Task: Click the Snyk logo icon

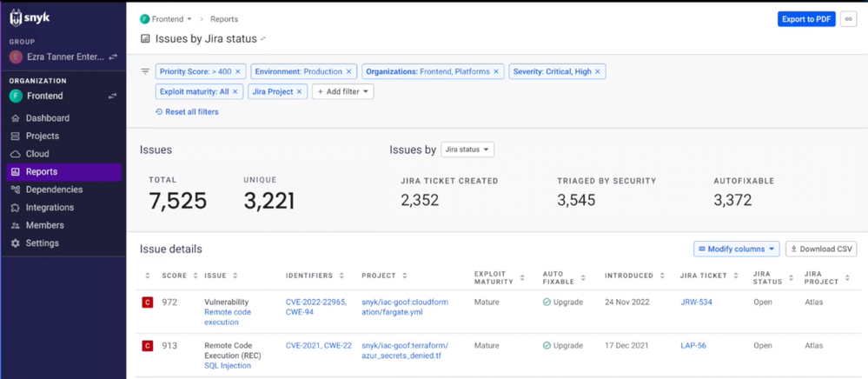Action: [16, 18]
